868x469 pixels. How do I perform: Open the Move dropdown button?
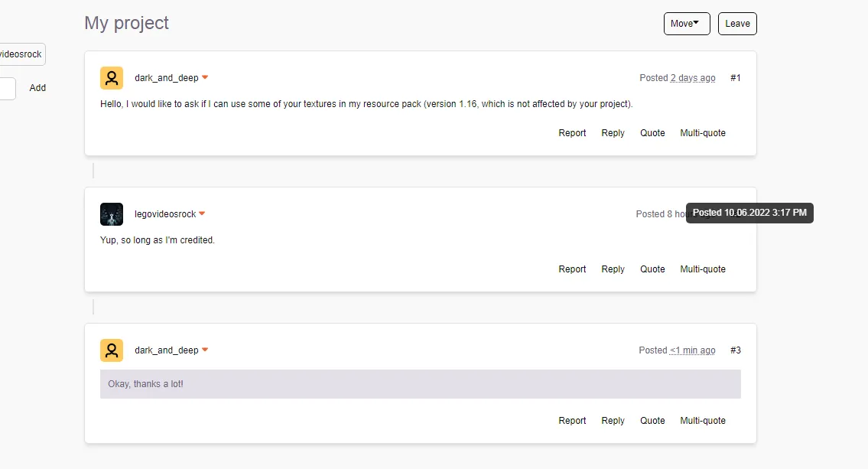pos(686,24)
